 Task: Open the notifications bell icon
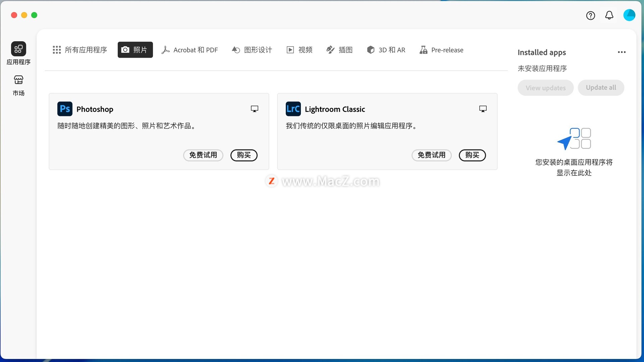click(609, 15)
